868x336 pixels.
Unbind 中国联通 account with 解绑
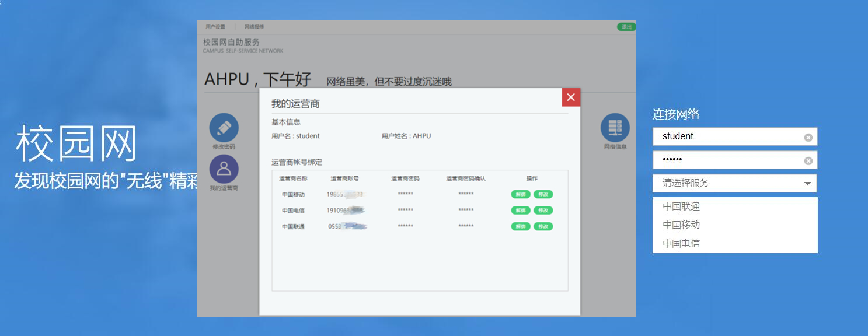521,226
